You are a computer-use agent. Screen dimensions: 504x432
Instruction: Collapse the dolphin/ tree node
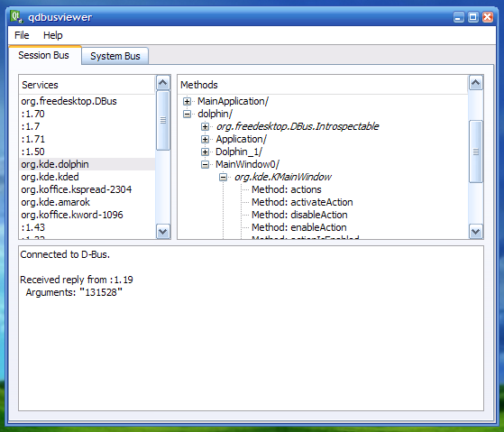(x=187, y=114)
